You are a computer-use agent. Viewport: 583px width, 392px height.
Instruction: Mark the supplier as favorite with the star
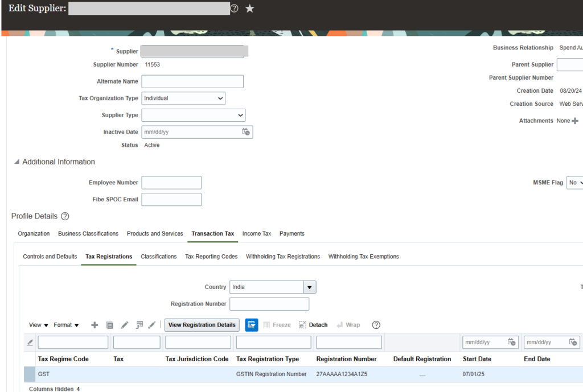click(x=249, y=9)
